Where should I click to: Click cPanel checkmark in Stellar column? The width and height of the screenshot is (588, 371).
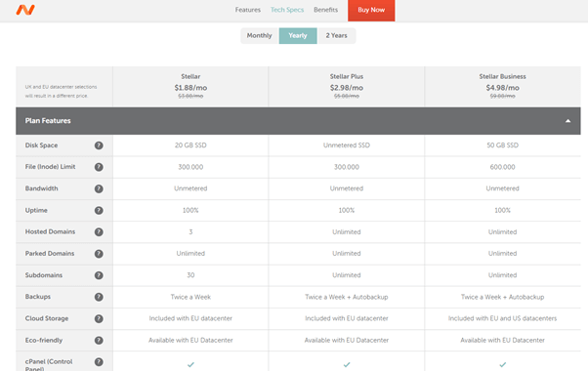(190, 364)
